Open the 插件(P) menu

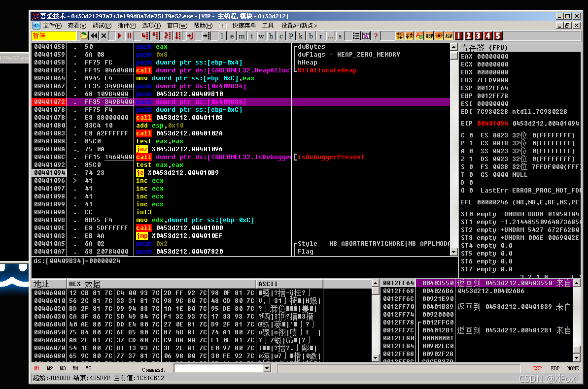click(x=127, y=26)
